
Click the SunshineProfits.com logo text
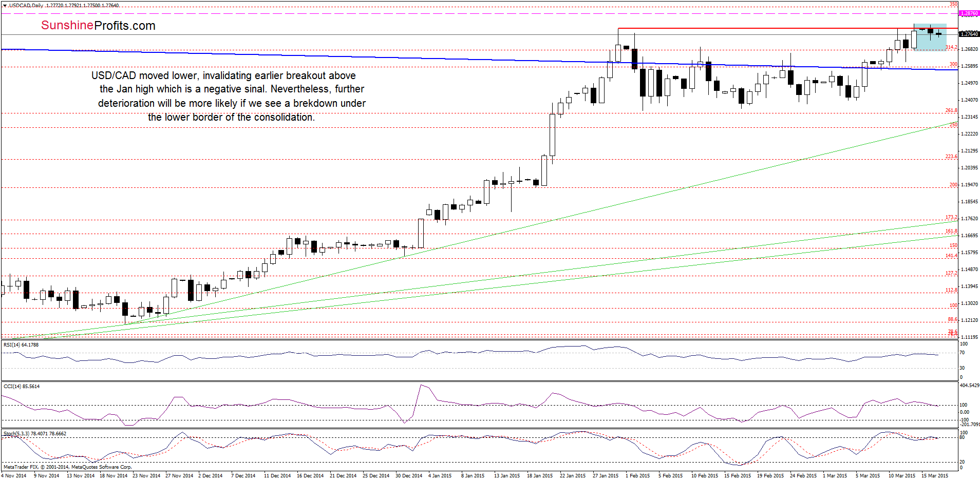coord(98,26)
